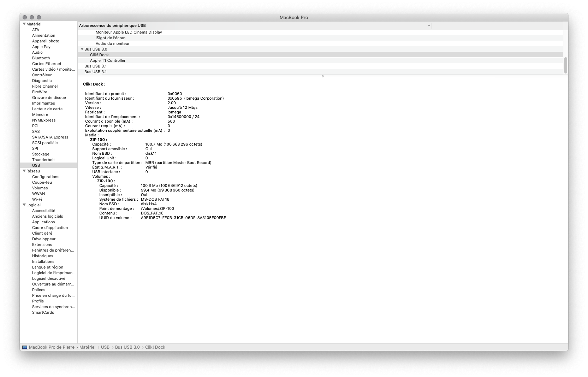Click the pane divider handle dot
This screenshot has height=377, width=588.
323,76
